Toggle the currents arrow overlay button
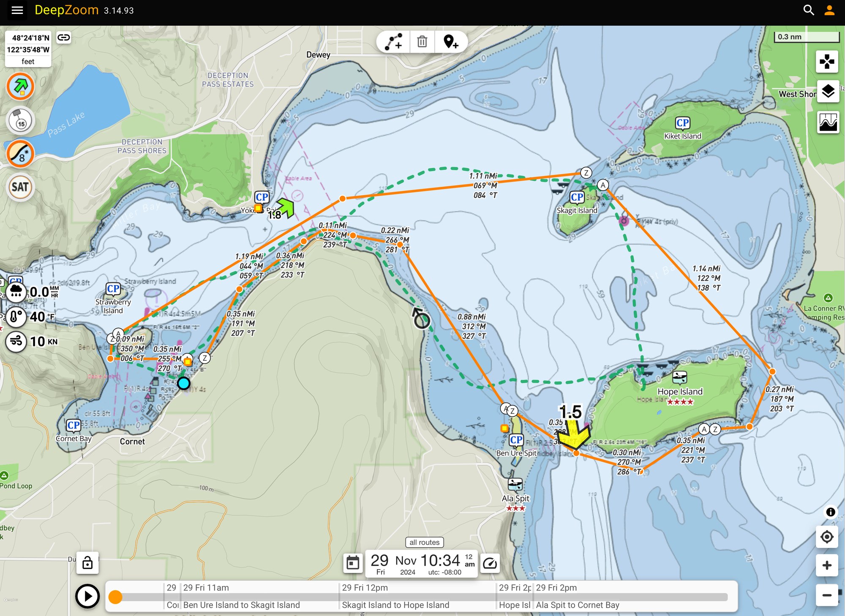The image size is (845, 616). (20, 87)
